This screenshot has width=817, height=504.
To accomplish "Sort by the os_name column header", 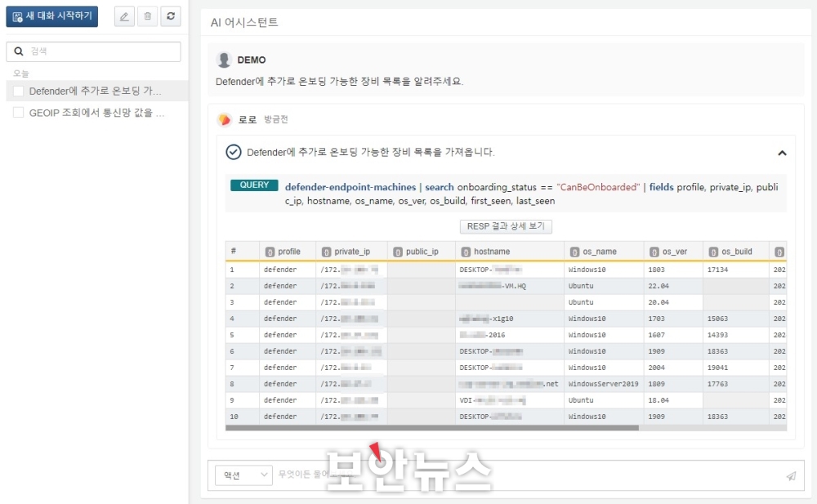I will [604, 252].
